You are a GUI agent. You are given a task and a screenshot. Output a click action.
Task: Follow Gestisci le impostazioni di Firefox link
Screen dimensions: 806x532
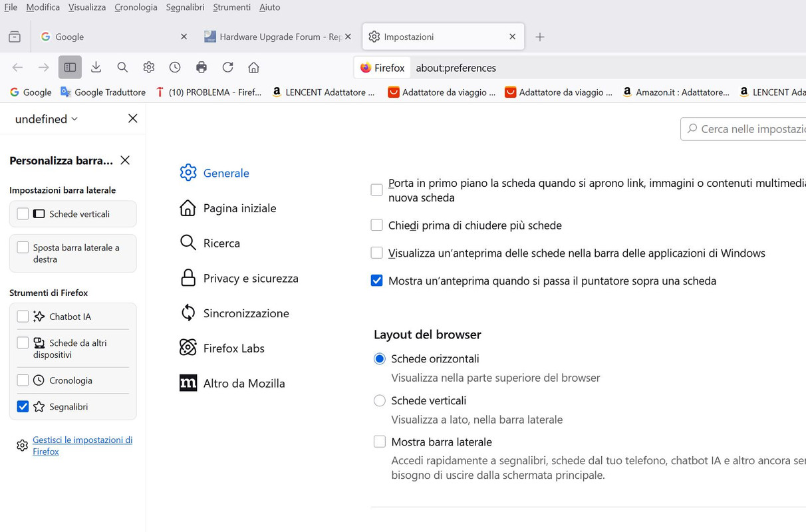pos(82,446)
